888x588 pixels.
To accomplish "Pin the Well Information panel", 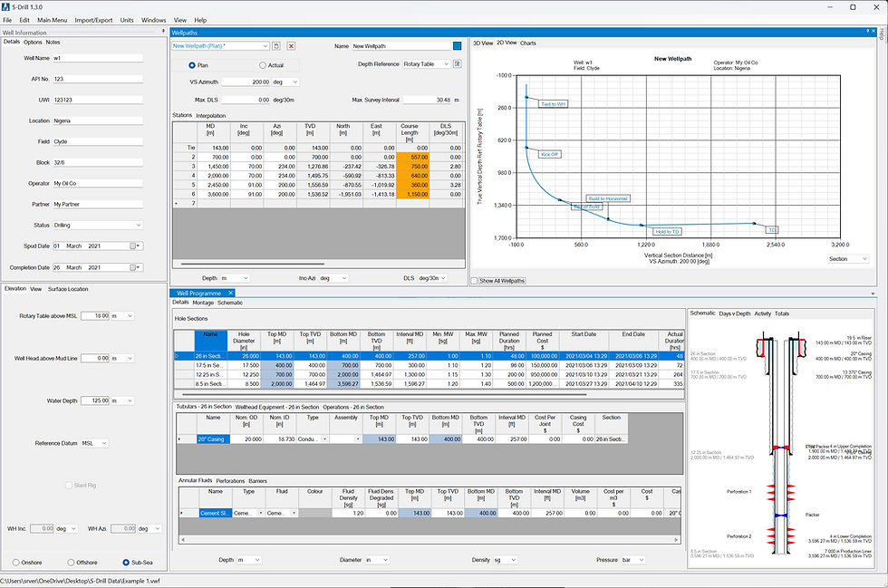I will pos(164,31).
